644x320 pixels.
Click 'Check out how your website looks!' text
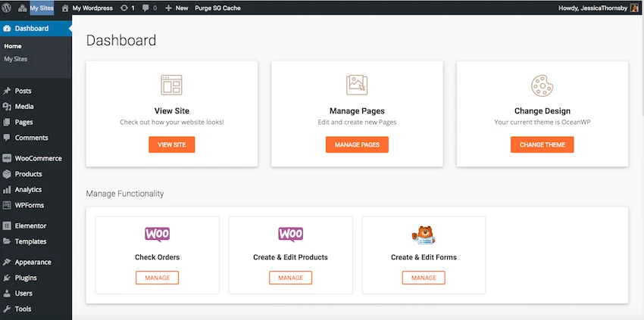[172, 123]
